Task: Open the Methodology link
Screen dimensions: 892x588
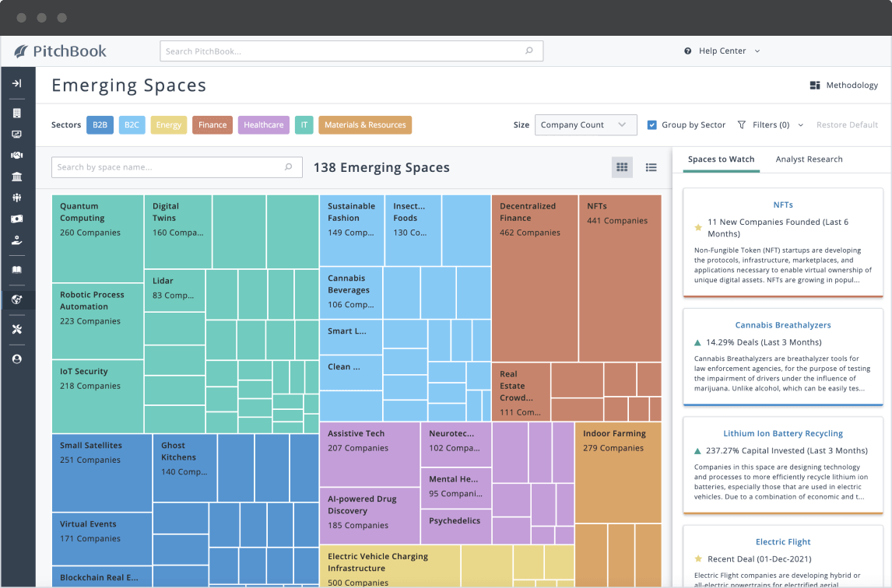Action: click(852, 86)
